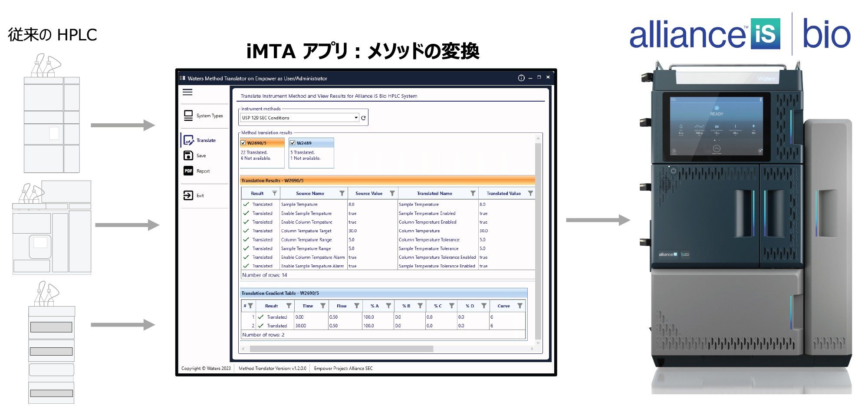Filter the Source Name column
Image resolution: width=868 pixels, height=419 pixels.
tap(342, 193)
